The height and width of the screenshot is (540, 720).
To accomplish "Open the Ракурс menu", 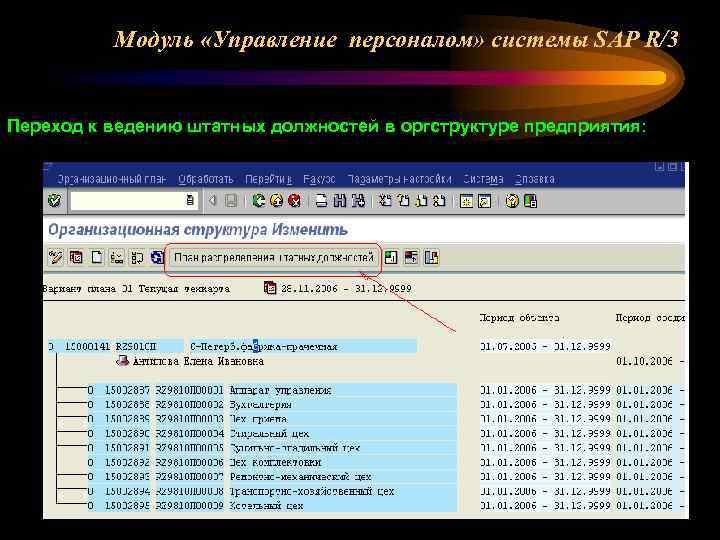I will coord(320,179).
